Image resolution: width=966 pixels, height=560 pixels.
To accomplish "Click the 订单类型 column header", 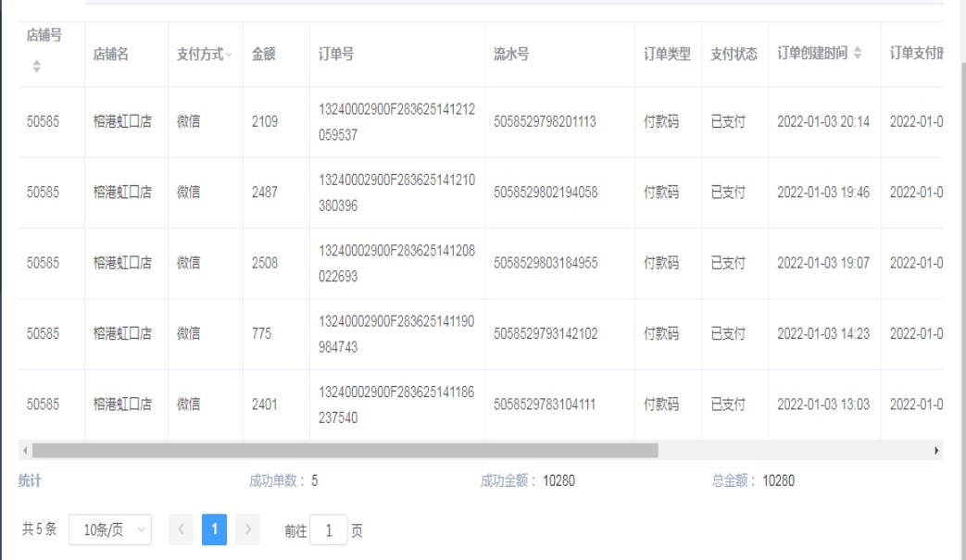I will pyautogui.click(x=667, y=55).
